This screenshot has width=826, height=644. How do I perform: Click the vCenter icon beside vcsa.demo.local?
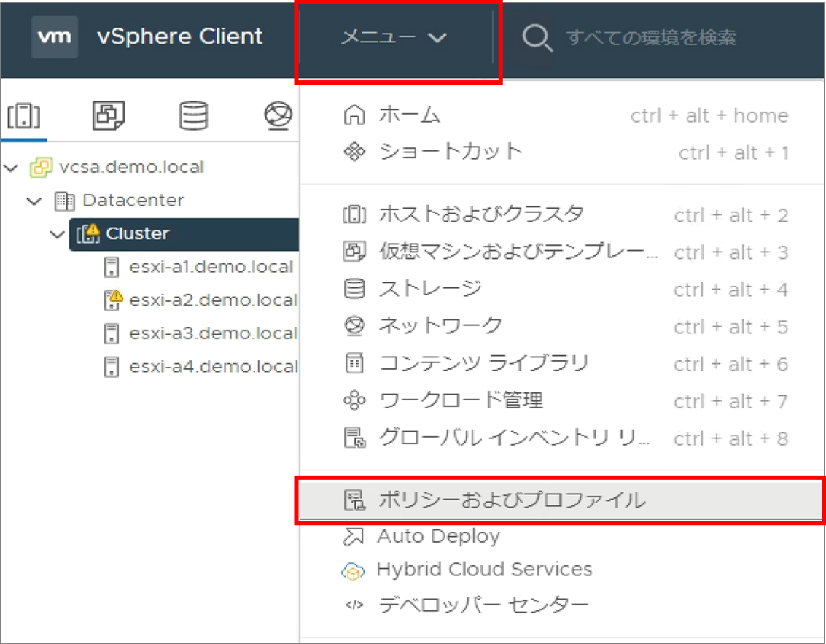[x=41, y=168]
